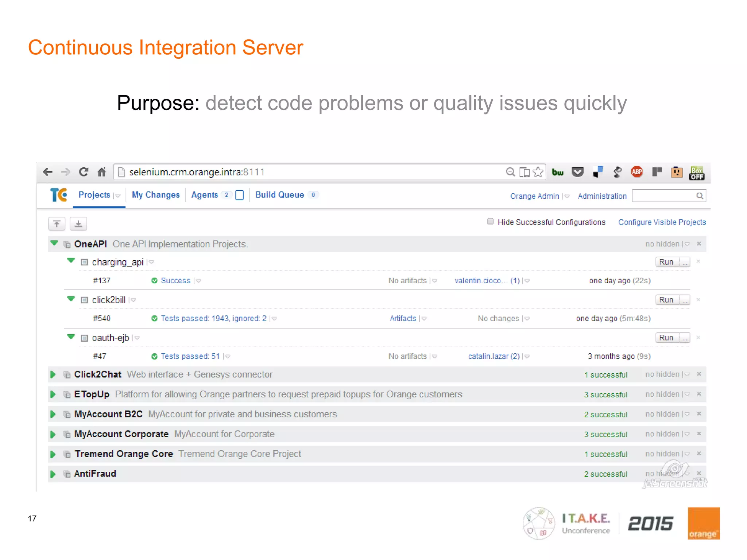Screen dimensions: 747x560
Task: Open the MyAccount Corporate project
Action: pos(121,434)
